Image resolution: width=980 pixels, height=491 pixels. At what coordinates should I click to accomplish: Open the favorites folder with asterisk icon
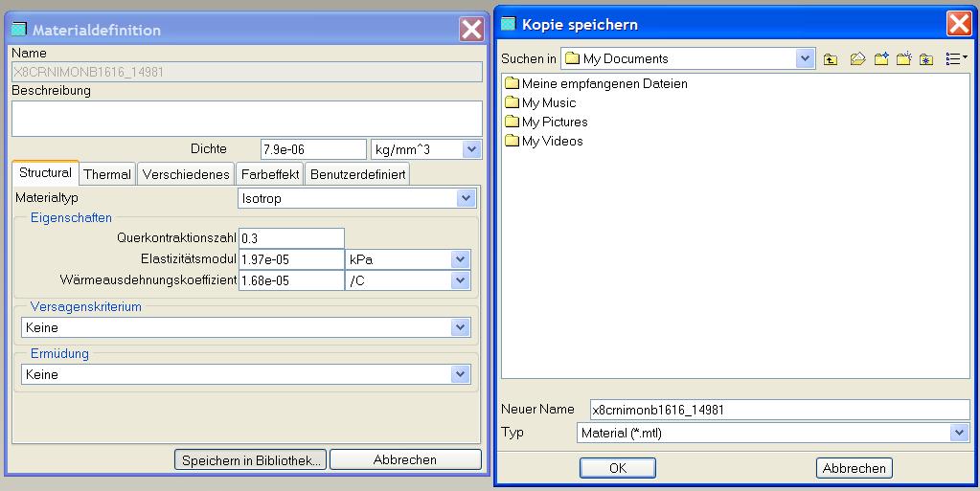926,59
